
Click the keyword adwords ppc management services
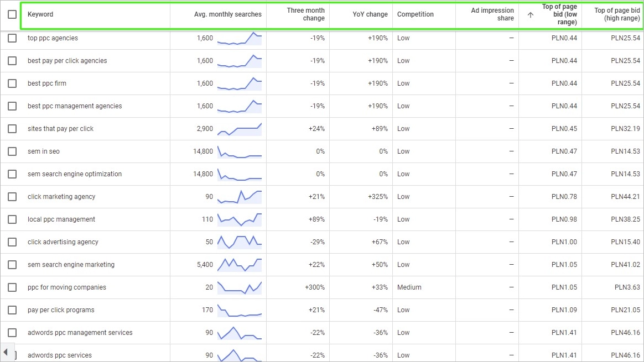pos(80,333)
